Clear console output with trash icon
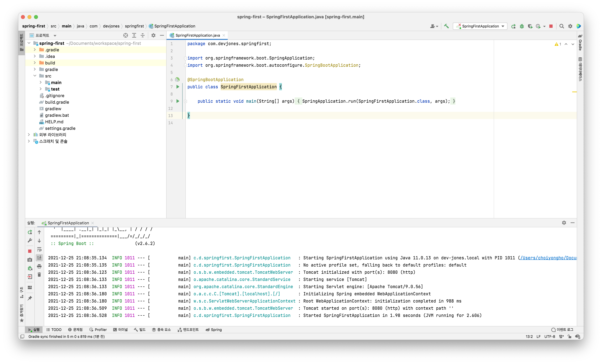Image resolution: width=602 pixels, height=364 pixels. [x=39, y=275]
